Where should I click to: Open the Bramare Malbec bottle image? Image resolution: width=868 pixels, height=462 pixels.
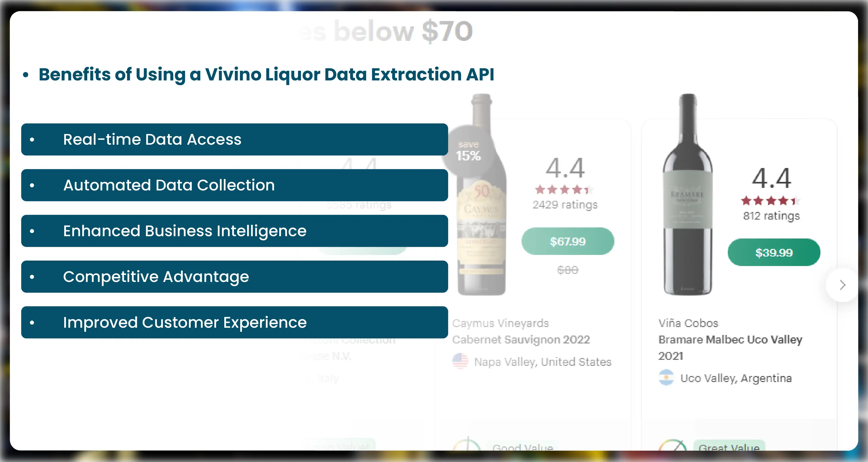pyautogui.click(x=688, y=196)
